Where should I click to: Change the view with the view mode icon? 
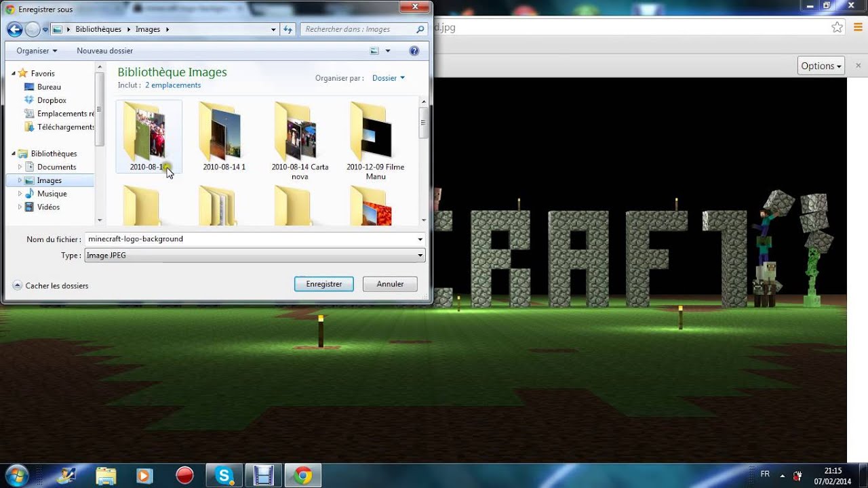click(x=374, y=51)
